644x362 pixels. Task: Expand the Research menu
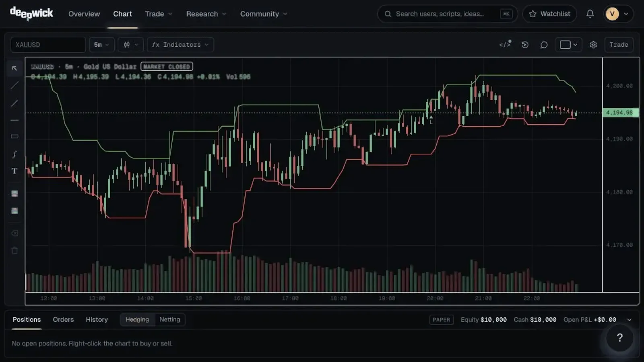[x=206, y=14]
